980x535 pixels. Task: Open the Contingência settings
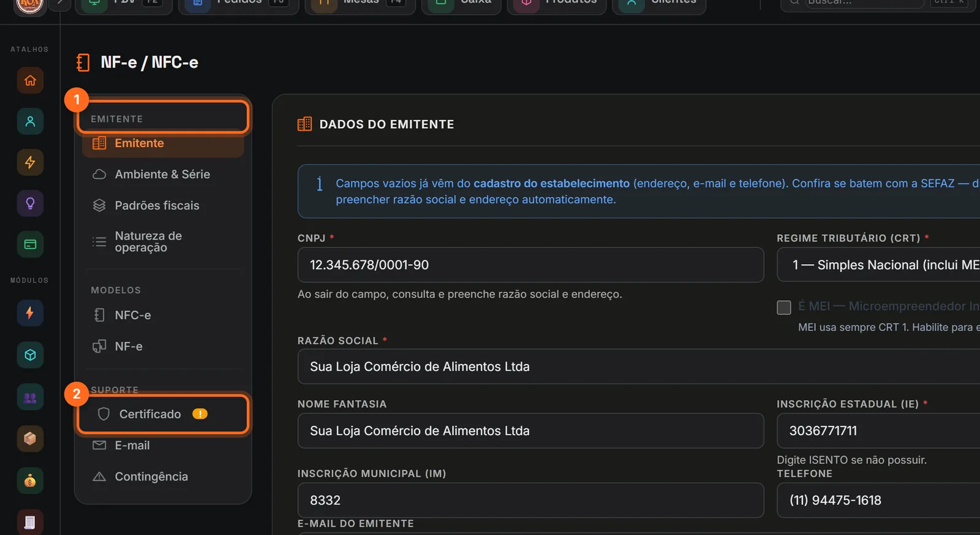(163, 477)
